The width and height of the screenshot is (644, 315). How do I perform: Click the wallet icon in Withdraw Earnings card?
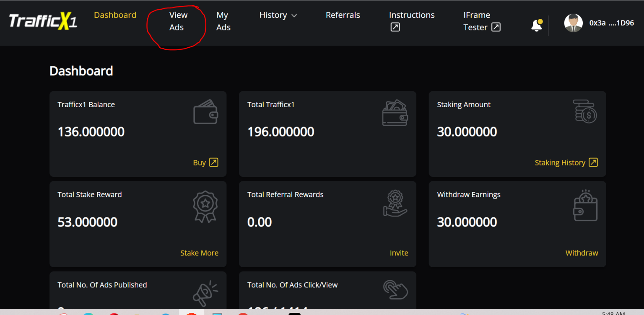585,206
